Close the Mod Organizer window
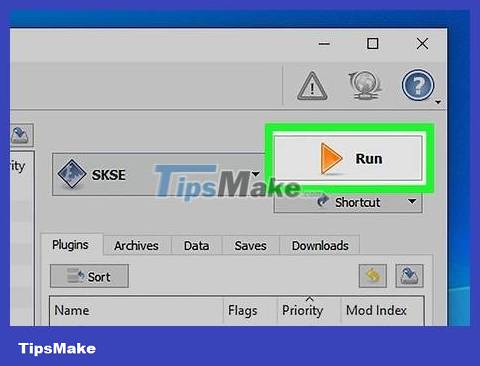The width and height of the screenshot is (480, 366). pyautogui.click(x=422, y=44)
